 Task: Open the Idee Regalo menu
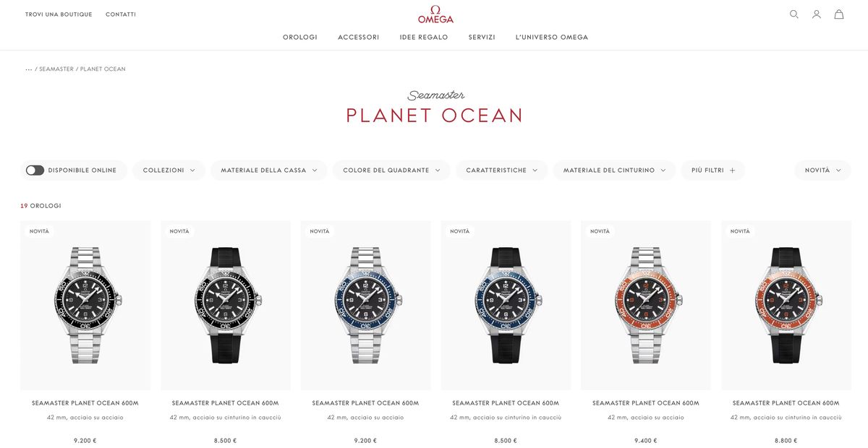coord(424,38)
